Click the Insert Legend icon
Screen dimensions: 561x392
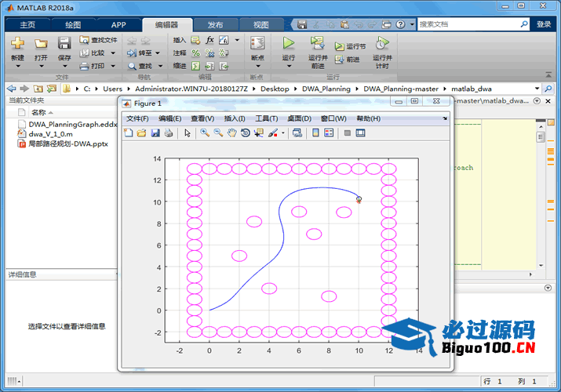pyautogui.click(x=329, y=133)
